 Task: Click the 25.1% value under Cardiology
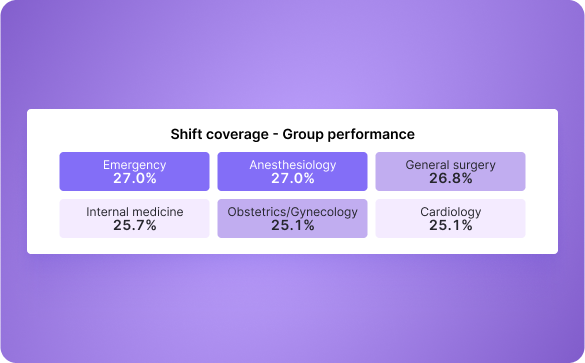[x=451, y=225]
